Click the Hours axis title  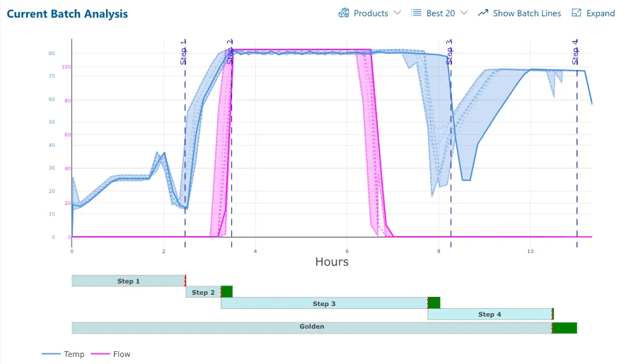pyautogui.click(x=332, y=262)
